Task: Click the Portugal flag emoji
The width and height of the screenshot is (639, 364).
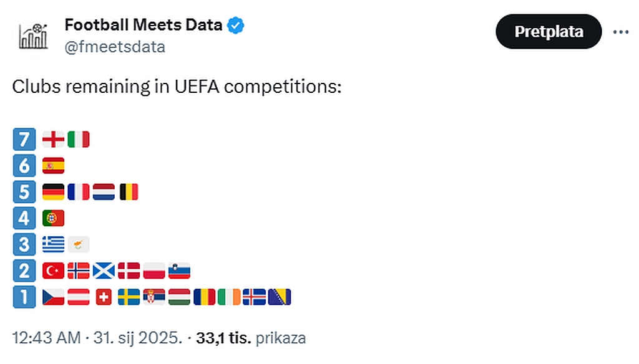Action: pos(53,218)
